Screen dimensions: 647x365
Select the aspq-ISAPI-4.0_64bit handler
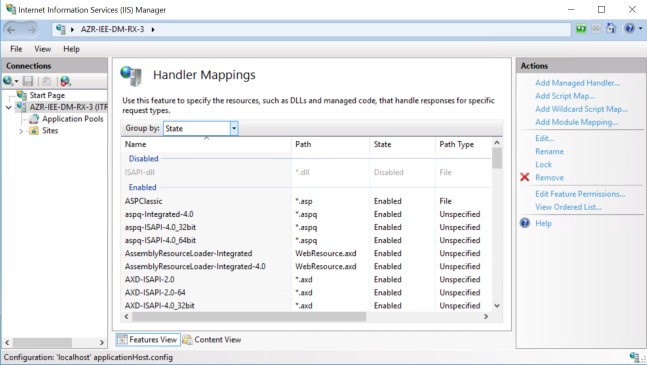pos(306,240)
